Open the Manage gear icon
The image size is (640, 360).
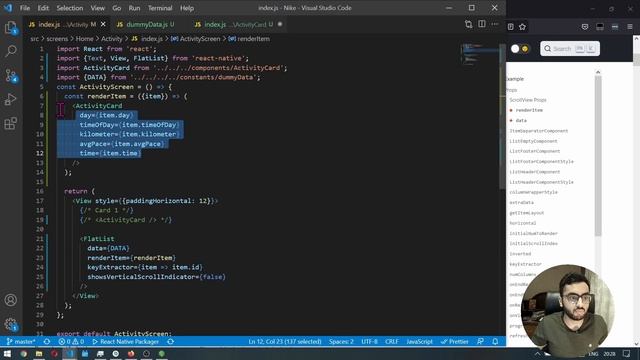(11, 324)
